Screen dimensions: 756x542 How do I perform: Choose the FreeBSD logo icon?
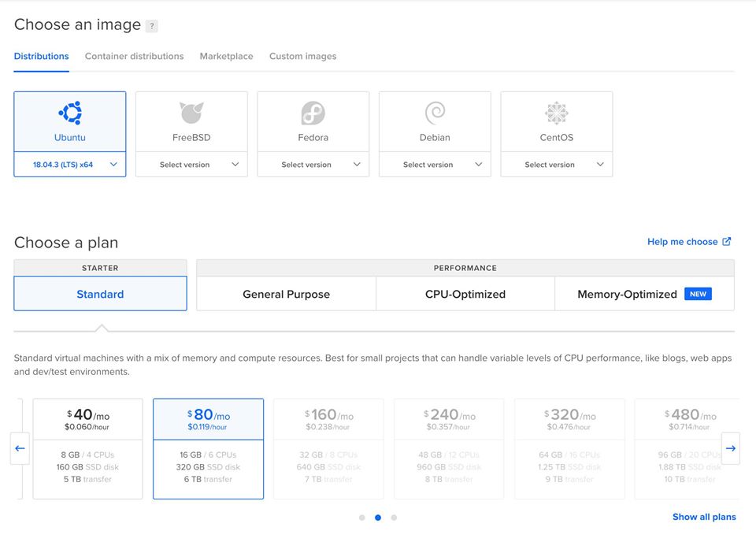pyautogui.click(x=191, y=113)
